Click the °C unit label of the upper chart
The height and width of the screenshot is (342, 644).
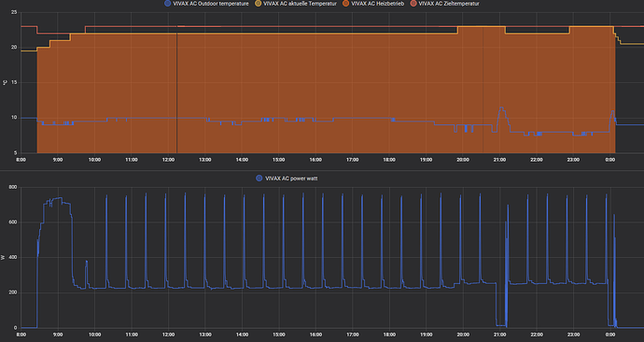coord(5,82)
